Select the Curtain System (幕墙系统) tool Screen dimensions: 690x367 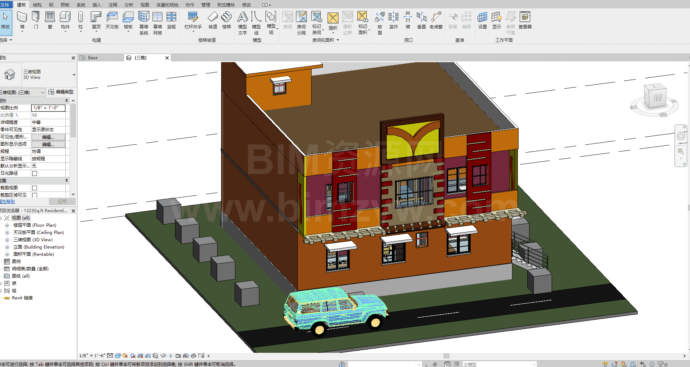coord(143,23)
